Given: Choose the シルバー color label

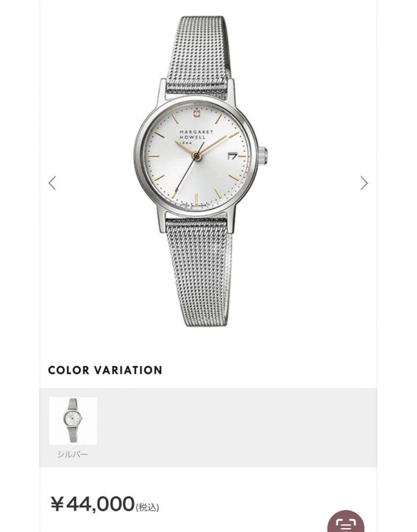Looking at the screenshot, I should point(73,454).
